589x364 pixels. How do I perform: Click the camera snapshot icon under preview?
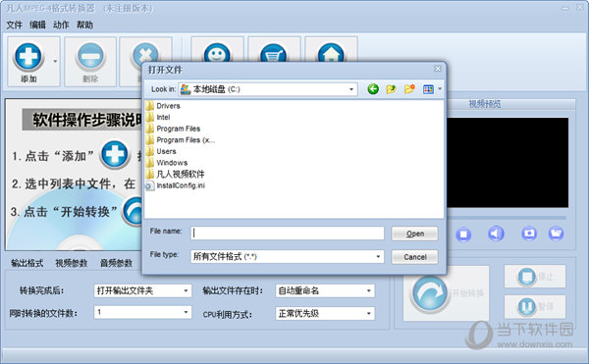[529, 234]
